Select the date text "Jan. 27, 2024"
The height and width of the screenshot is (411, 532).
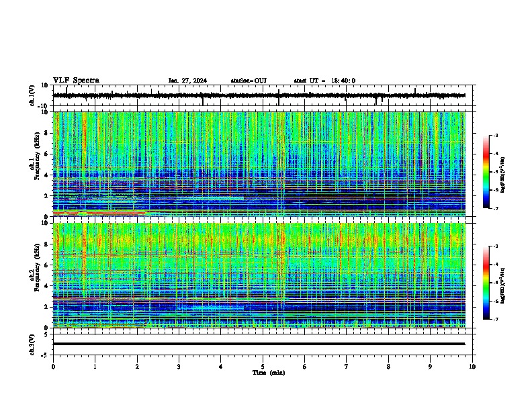[187, 81]
